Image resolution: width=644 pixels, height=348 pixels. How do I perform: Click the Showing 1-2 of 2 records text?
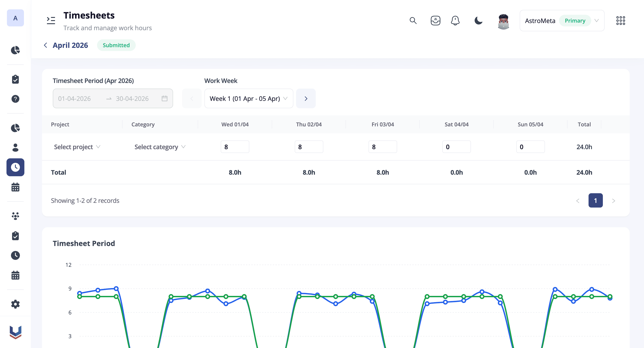(85, 200)
